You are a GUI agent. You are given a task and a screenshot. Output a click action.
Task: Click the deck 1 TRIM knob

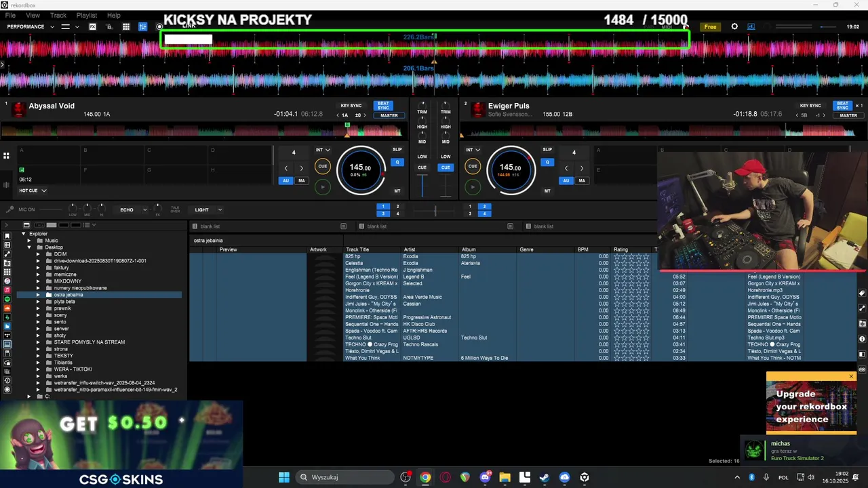tap(422, 104)
